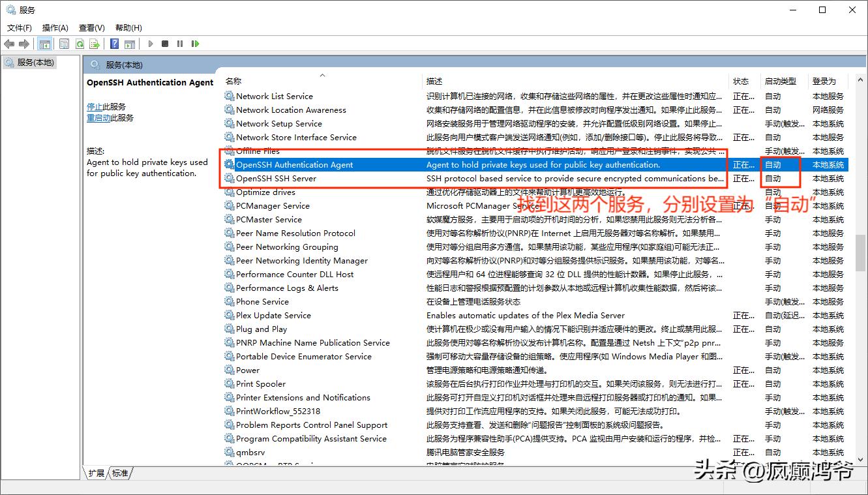Click the Export List icon
868x495 pixels.
coord(95,44)
